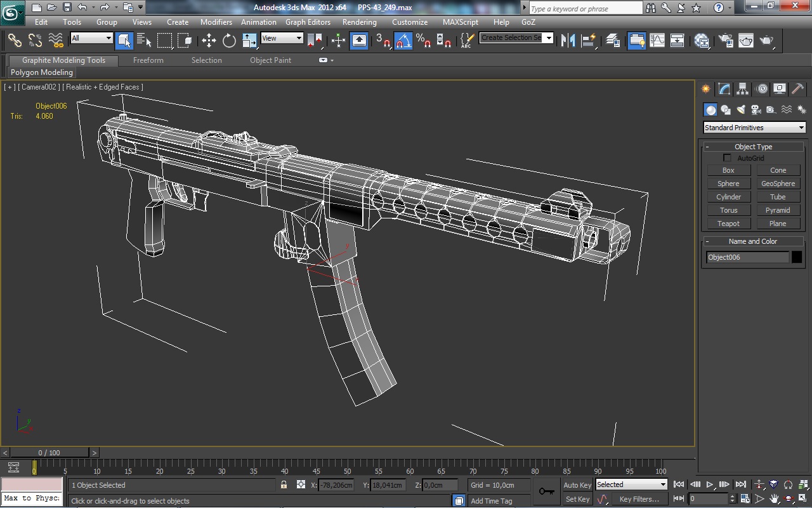Activate the Select Object tool
This screenshot has height=508, width=812.
tap(124, 40)
